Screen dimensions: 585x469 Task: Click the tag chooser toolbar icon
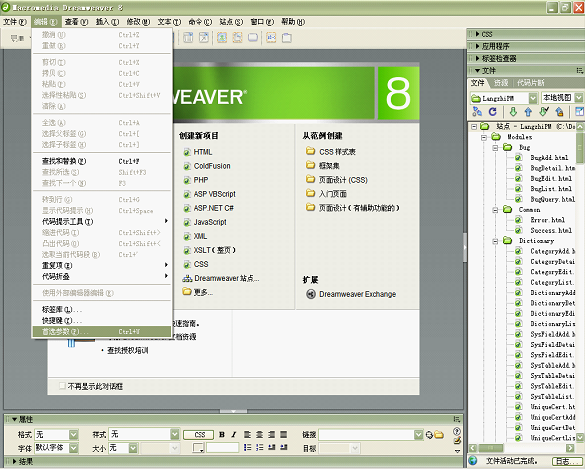(271, 38)
